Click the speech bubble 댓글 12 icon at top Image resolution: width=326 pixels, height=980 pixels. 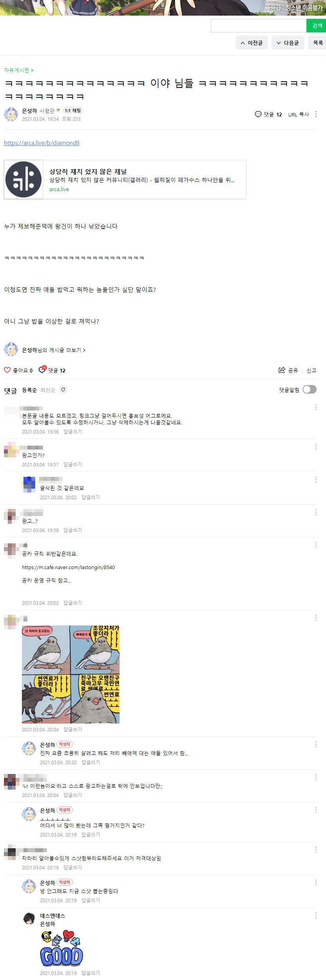pyautogui.click(x=258, y=114)
